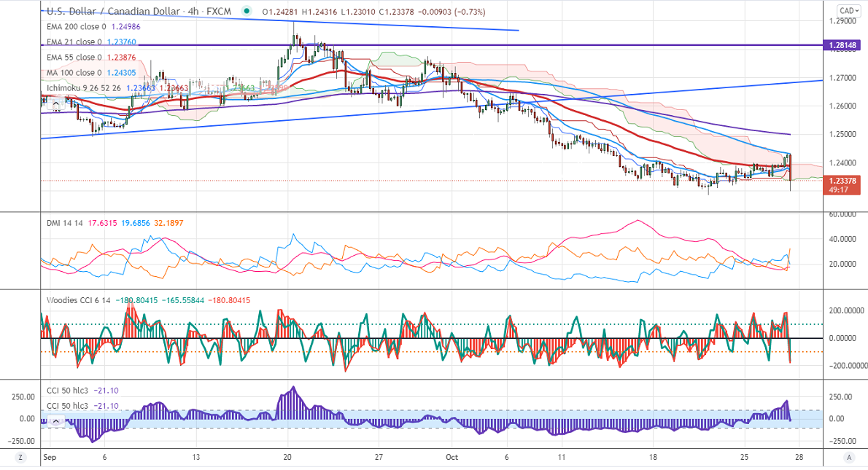The height and width of the screenshot is (470, 868).
Task: Click the 25 date label on time axis
Action: click(745, 458)
